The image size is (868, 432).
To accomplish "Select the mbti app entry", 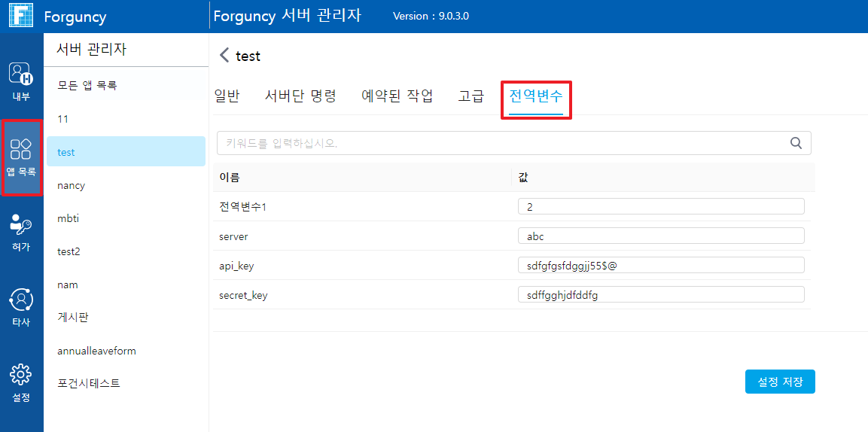I will (x=126, y=218).
